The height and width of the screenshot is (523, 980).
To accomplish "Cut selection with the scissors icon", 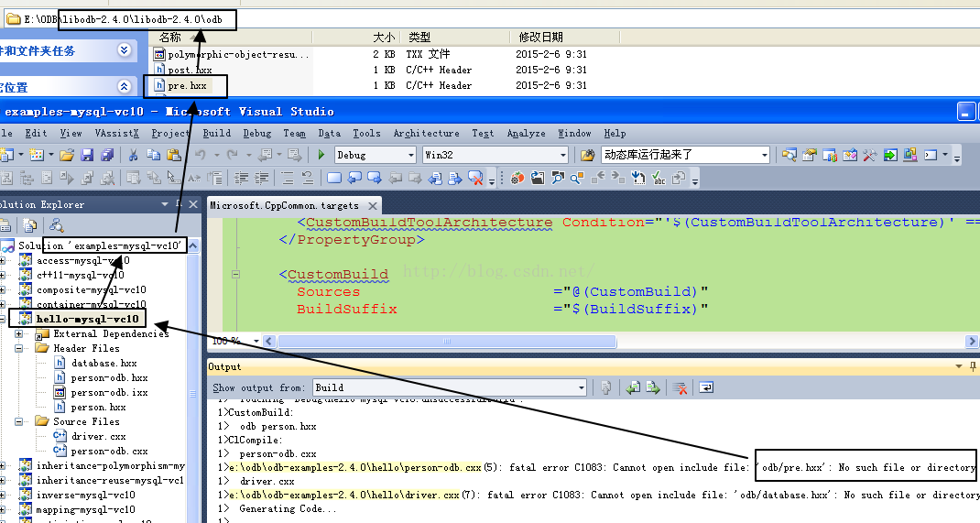I will pos(133,155).
